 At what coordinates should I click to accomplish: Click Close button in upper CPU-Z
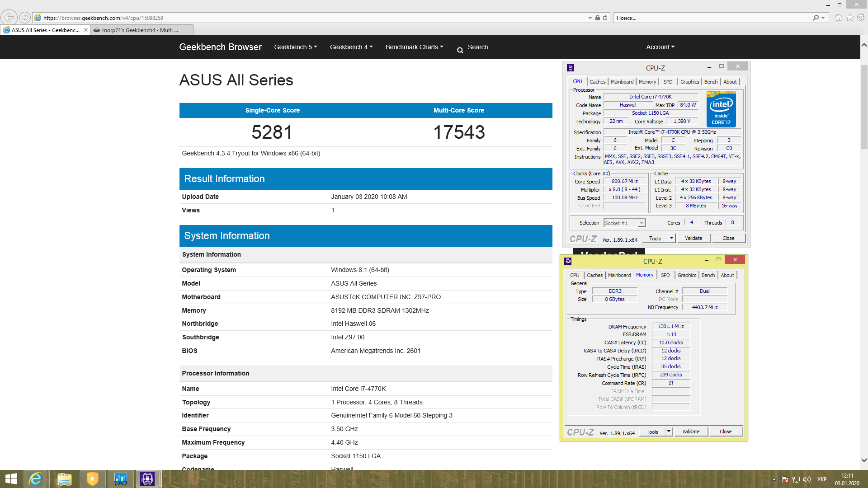[x=728, y=238]
